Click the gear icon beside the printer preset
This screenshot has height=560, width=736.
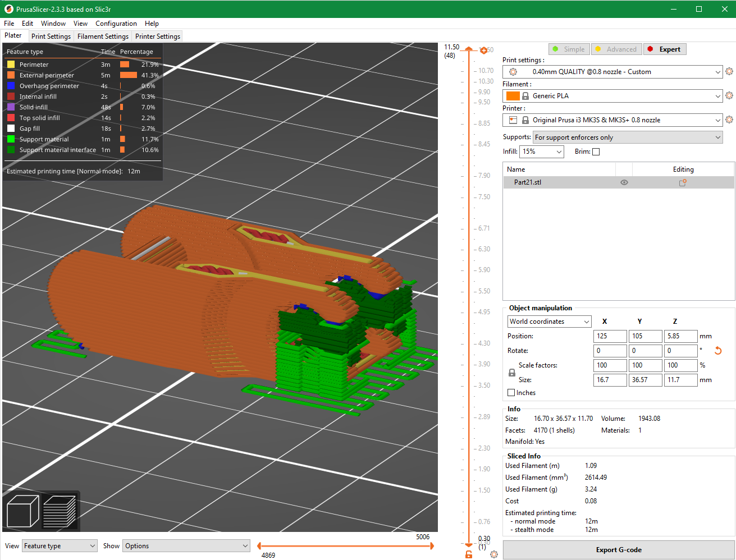(x=729, y=120)
